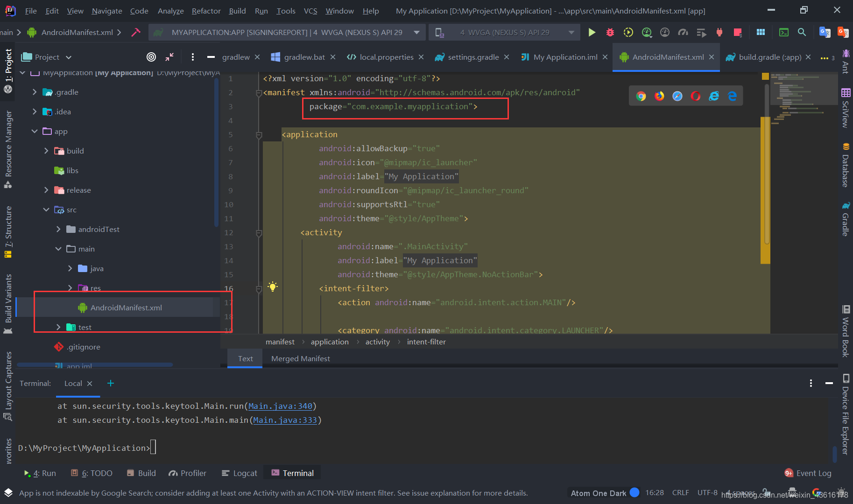Open preview in Edge browser icon

pos(732,96)
